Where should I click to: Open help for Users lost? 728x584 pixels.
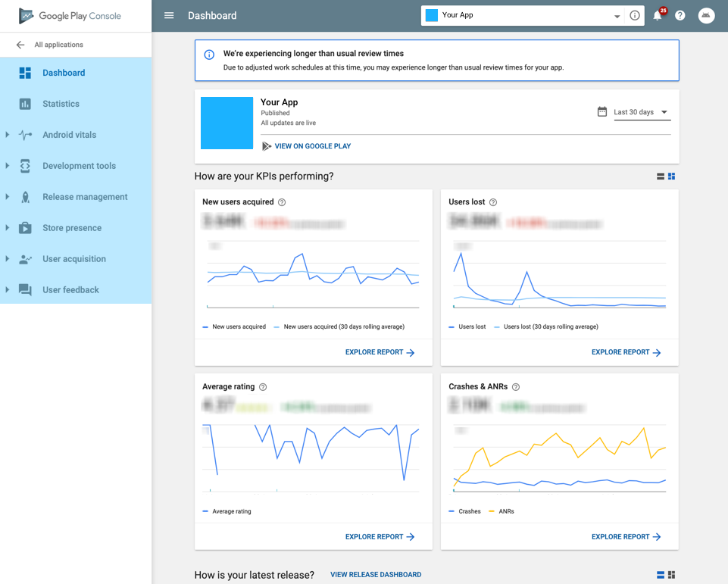[x=493, y=202]
